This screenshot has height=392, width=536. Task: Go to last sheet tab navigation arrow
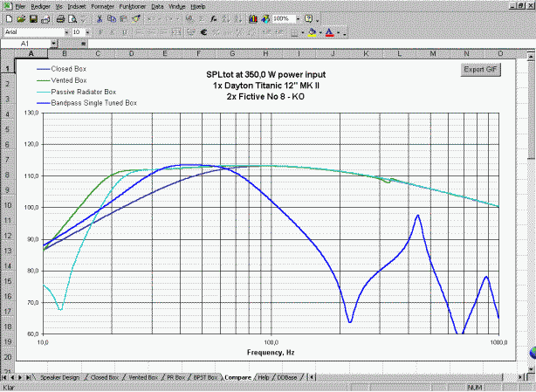click(29, 377)
